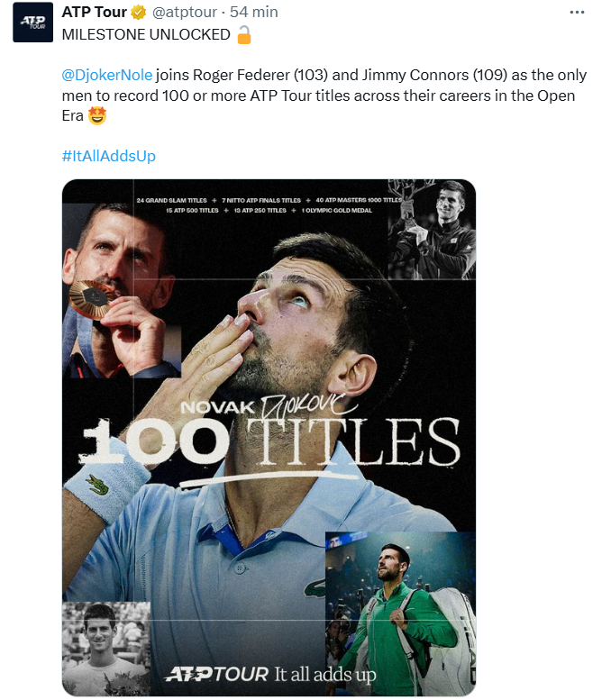Click the Lacoste logo on blue polo shirt

click(x=315, y=588)
